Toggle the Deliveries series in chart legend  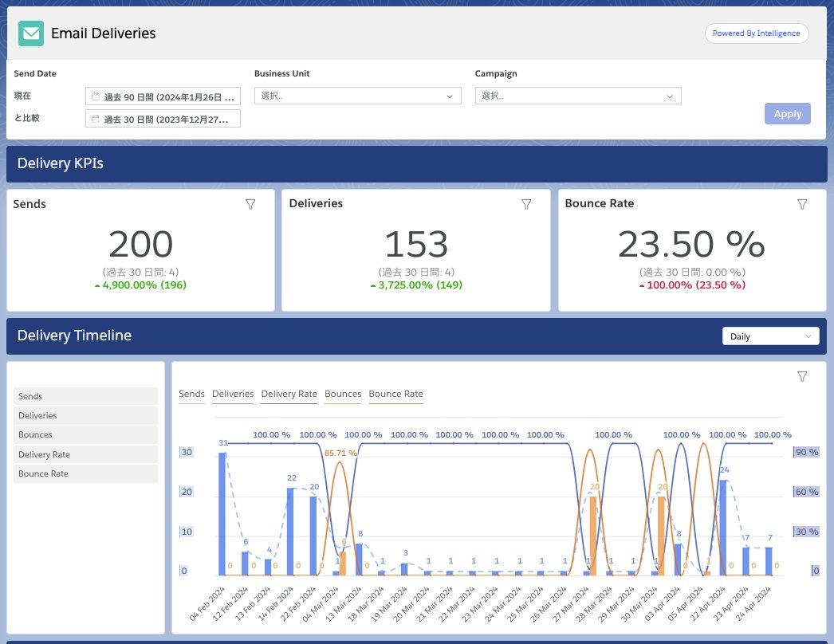(233, 394)
